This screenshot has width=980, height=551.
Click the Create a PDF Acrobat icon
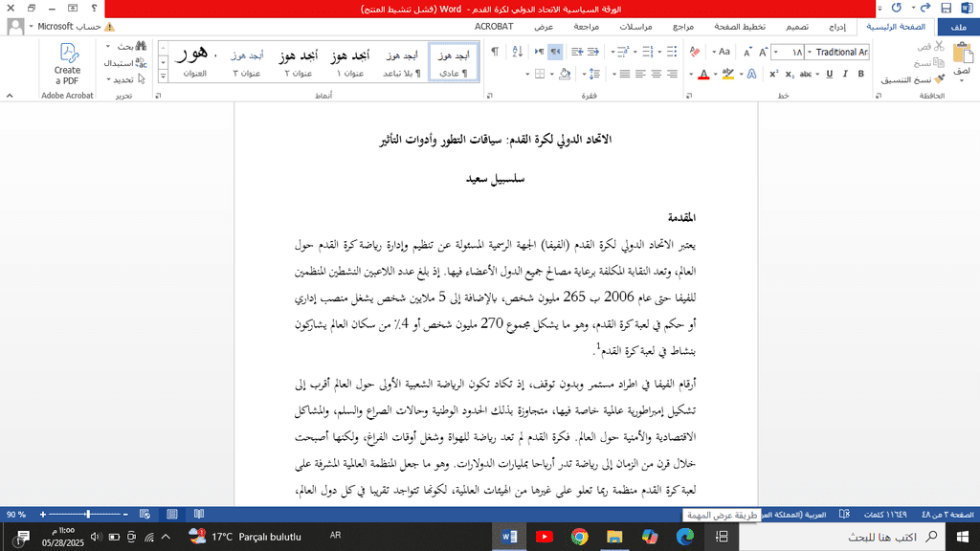coord(68,64)
